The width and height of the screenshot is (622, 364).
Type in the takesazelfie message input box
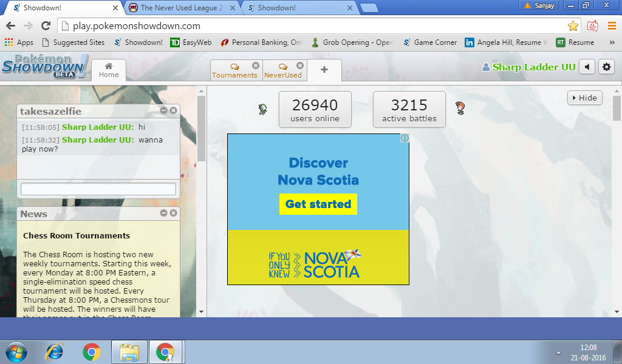coord(98,189)
